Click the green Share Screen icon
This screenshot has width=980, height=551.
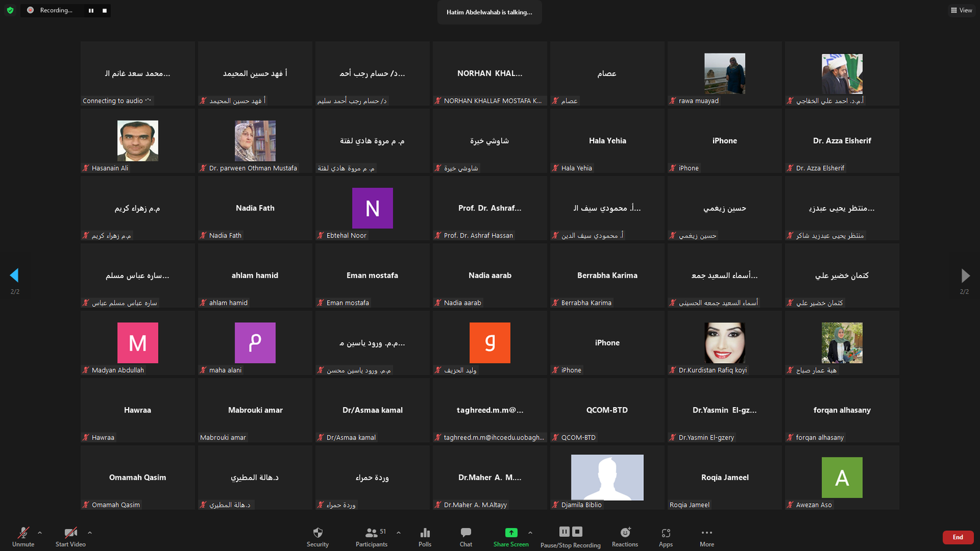(511, 533)
